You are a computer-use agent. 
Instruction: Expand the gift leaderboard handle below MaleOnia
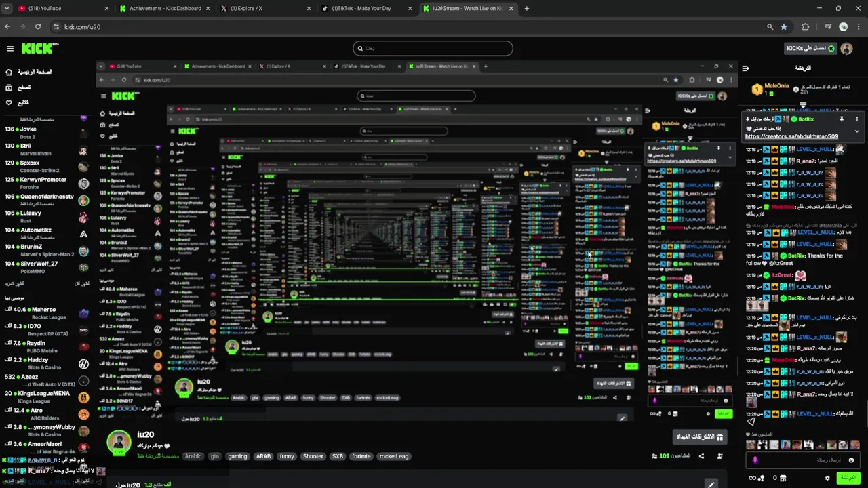pos(803,105)
